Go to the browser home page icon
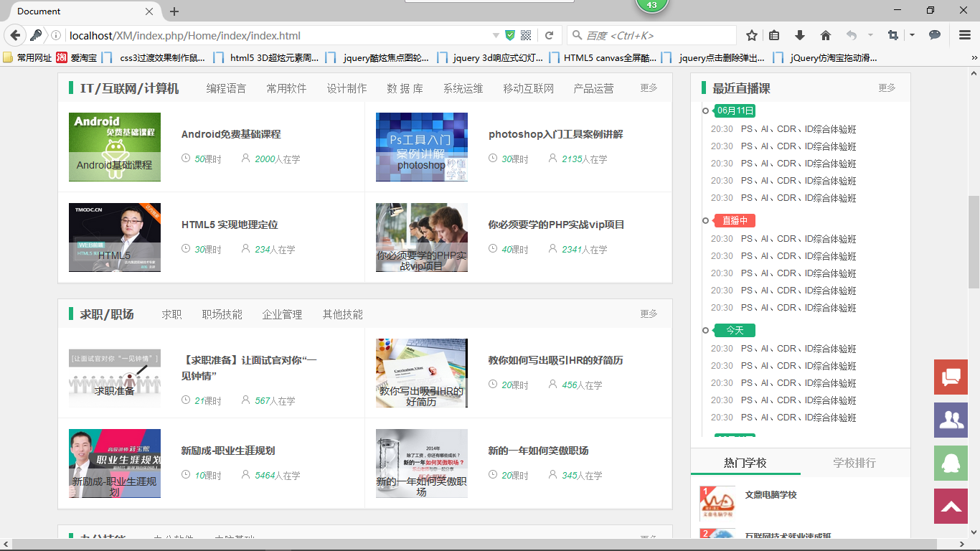This screenshot has height=551, width=980. [826, 35]
